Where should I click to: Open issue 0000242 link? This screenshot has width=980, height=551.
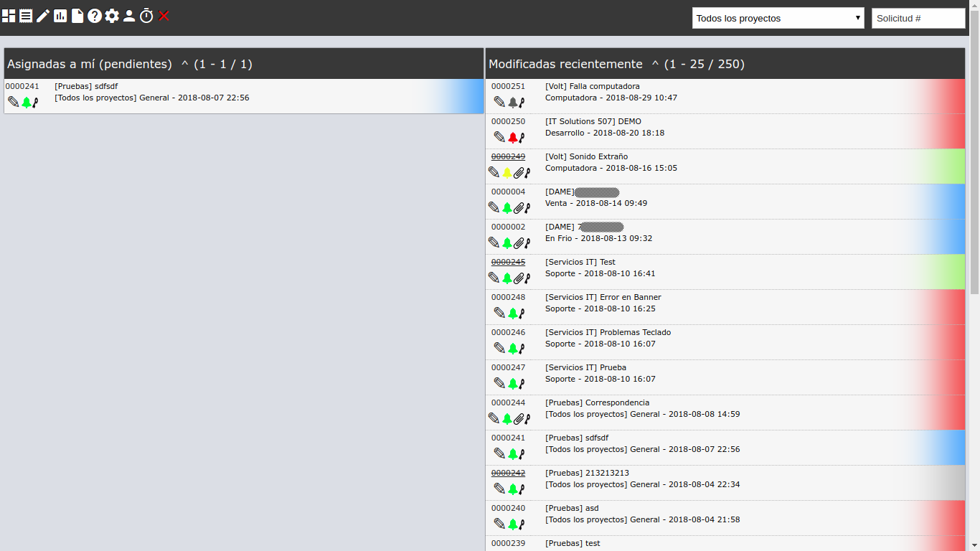(508, 473)
